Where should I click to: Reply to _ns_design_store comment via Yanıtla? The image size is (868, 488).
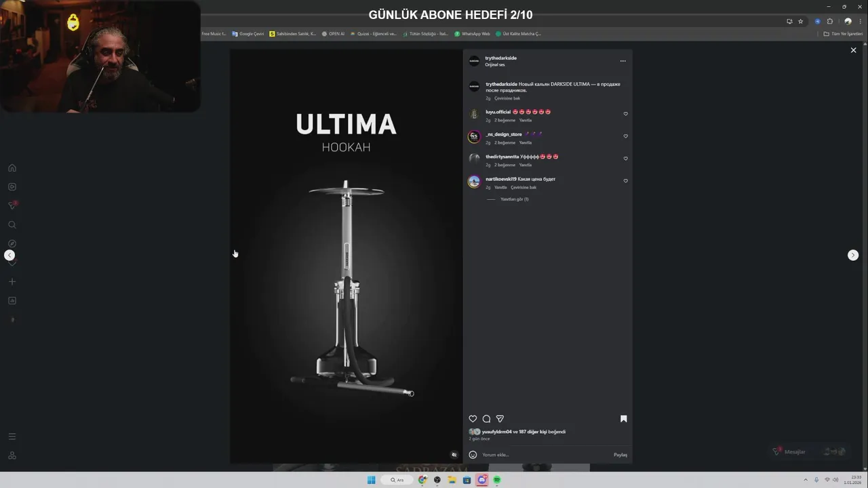[526, 142]
